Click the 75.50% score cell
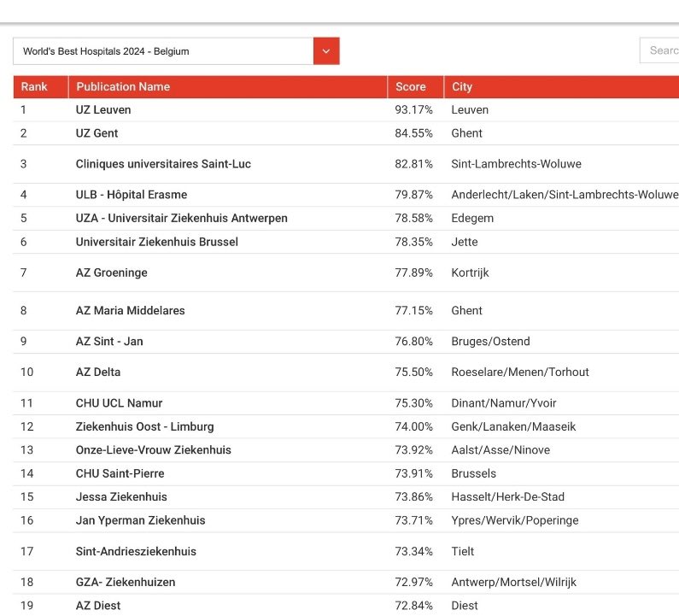This screenshot has height=616, width=679. tap(413, 373)
